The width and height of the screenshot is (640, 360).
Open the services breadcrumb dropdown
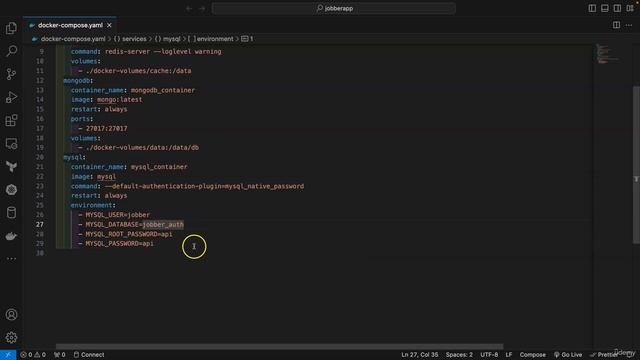point(130,39)
